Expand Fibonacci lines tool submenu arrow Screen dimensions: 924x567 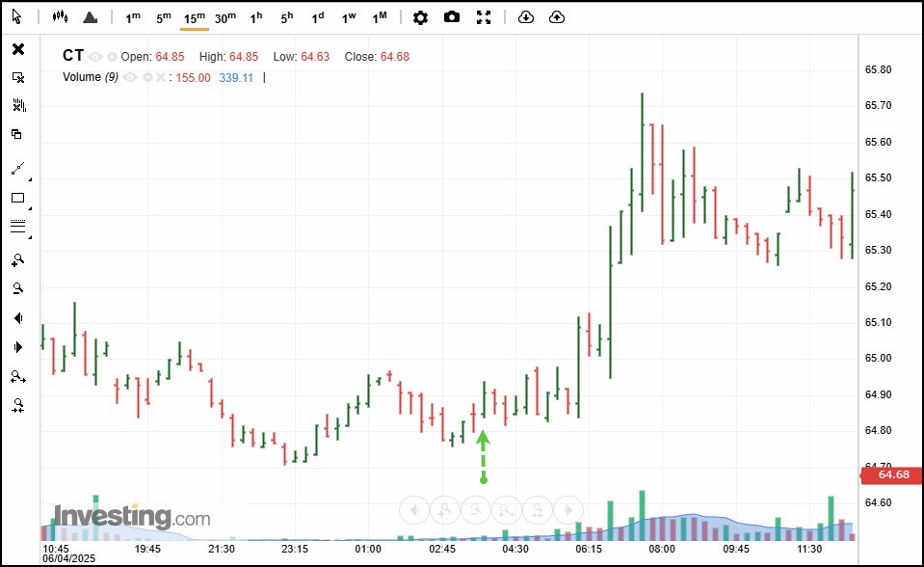pos(30,237)
